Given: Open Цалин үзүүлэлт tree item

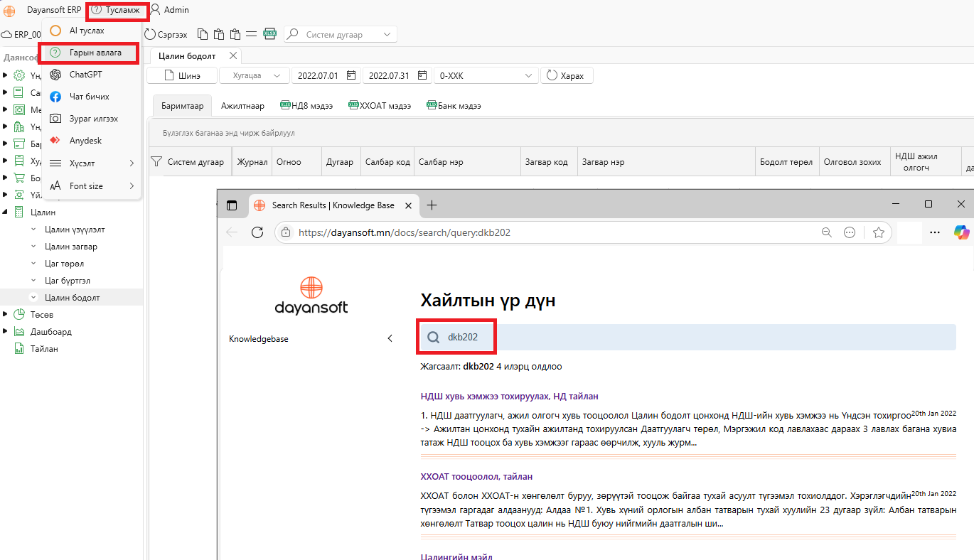Looking at the screenshot, I should [x=75, y=230].
